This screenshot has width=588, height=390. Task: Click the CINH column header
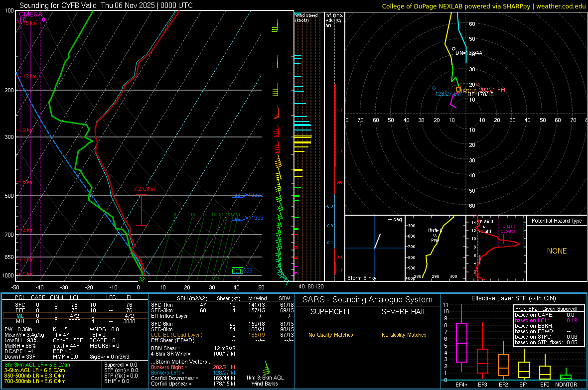(56, 297)
